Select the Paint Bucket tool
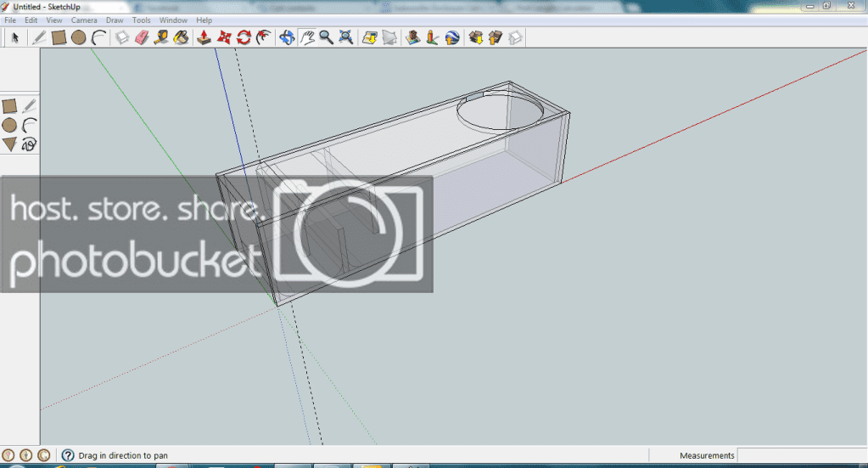The image size is (868, 468). click(181, 37)
